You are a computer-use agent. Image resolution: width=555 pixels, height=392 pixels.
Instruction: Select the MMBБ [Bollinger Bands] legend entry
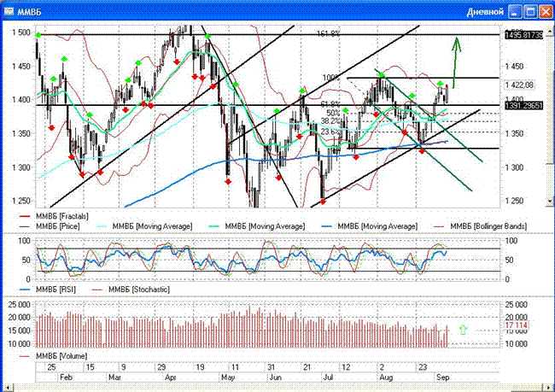point(482,226)
